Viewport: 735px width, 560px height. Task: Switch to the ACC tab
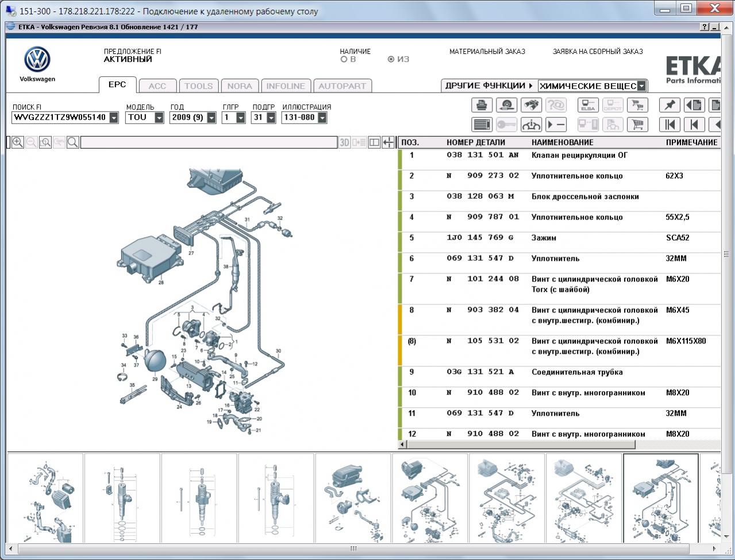click(x=157, y=86)
